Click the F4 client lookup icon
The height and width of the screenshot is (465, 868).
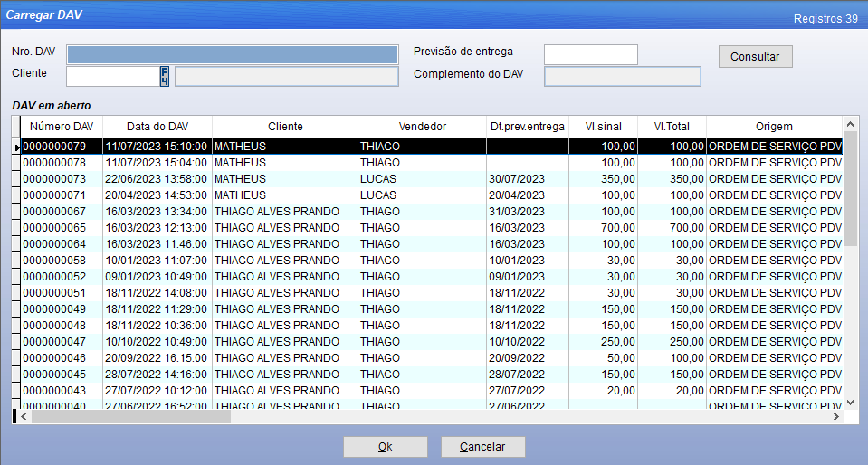pyautogui.click(x=166, y=76)
